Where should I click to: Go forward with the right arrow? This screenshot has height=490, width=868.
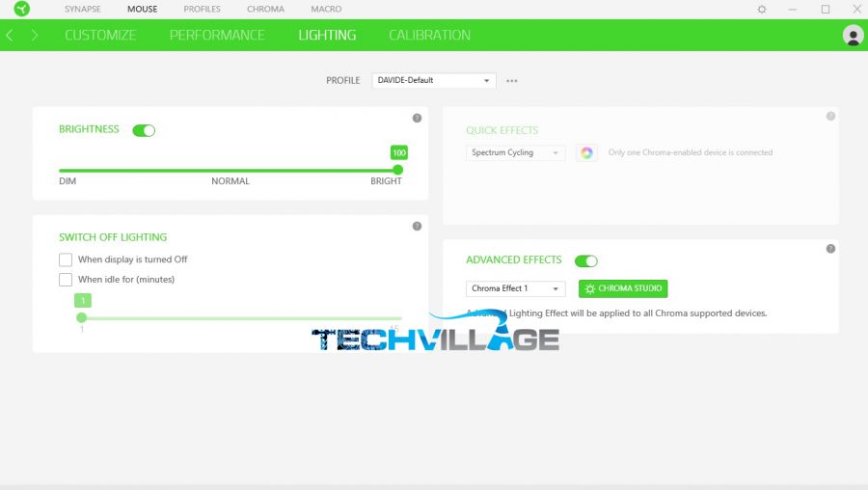[35, 36]
